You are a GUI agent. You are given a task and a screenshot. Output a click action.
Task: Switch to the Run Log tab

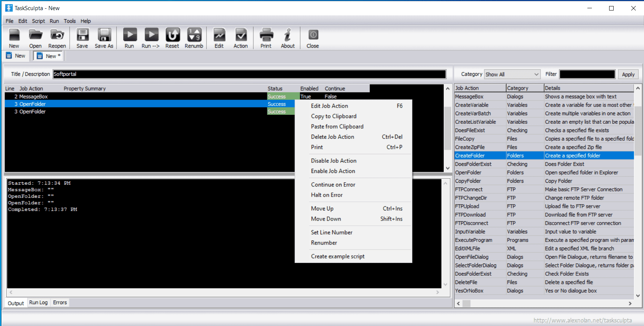(x=39, y=302)
